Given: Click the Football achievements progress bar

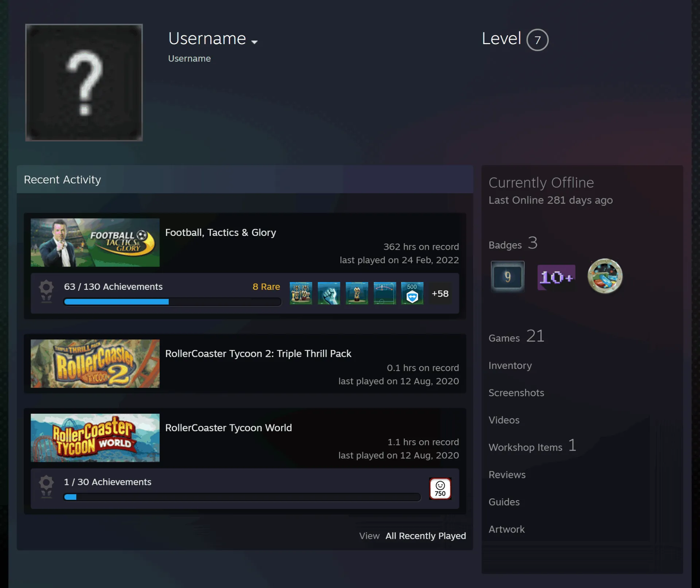Looking at the screenshot, I should click(172, 302).
